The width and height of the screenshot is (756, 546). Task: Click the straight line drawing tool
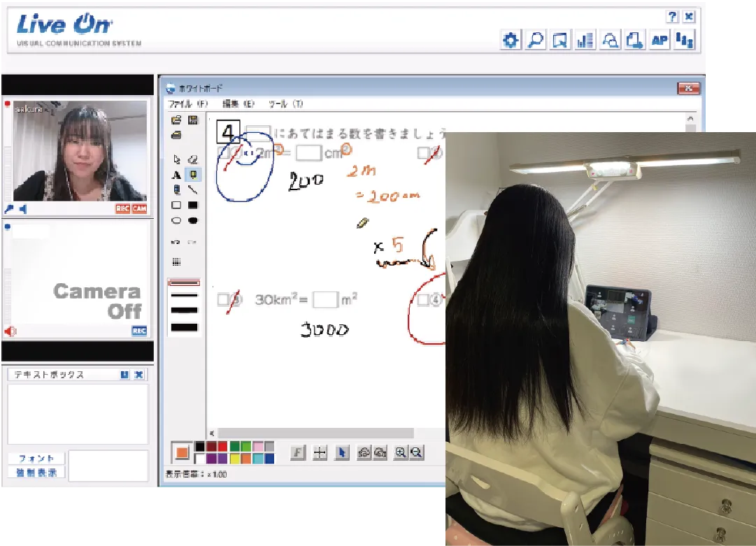193,189
